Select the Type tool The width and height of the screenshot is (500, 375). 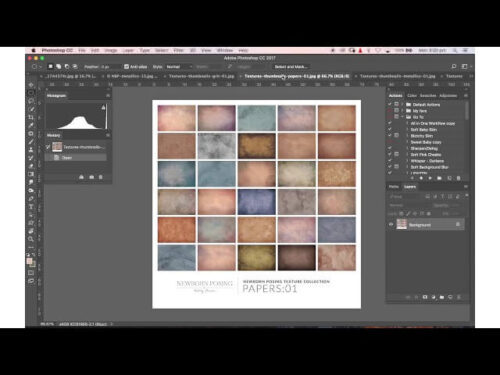tap(31, 207)
